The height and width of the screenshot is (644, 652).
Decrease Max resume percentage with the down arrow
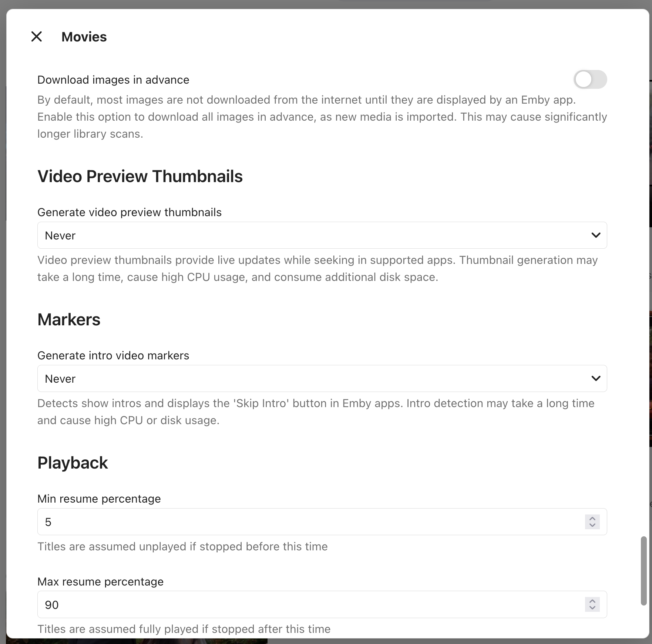click(592, 608)
